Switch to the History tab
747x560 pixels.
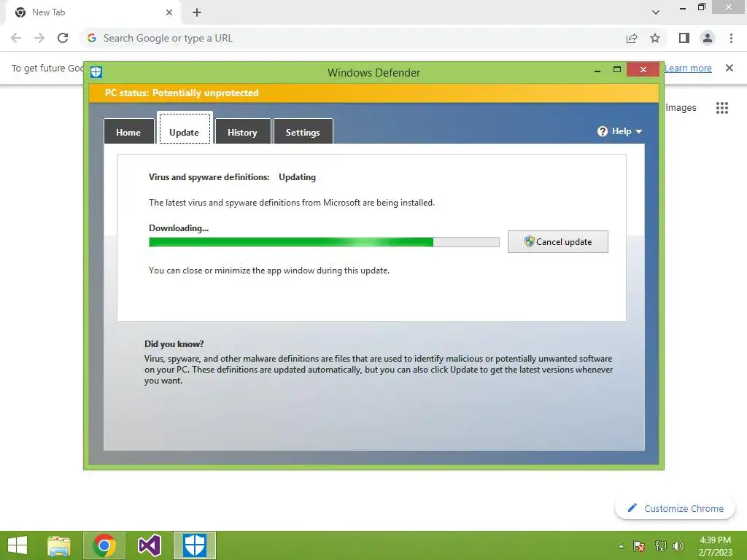242,132
